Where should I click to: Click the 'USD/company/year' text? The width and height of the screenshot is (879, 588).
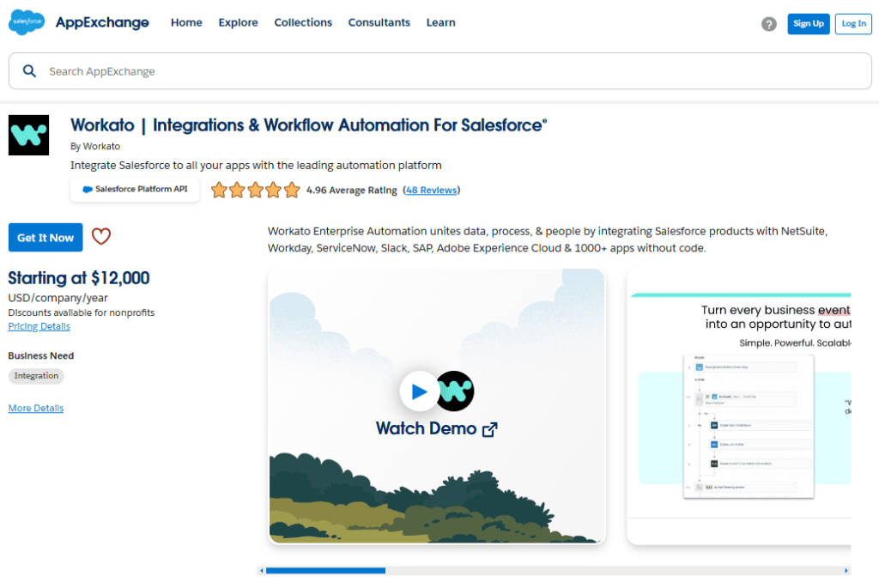point(58,298)
